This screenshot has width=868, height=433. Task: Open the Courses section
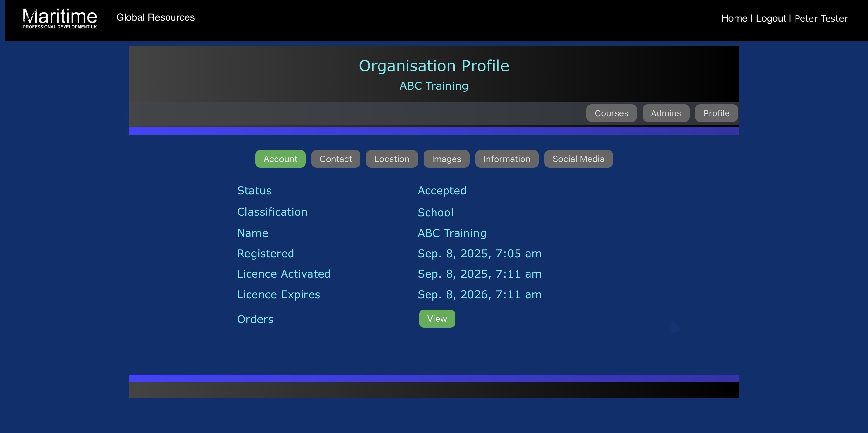[611, 113]
